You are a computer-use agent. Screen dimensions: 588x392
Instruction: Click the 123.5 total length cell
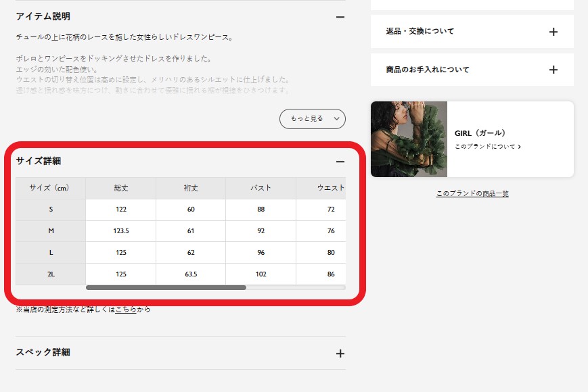click(120, 231)
